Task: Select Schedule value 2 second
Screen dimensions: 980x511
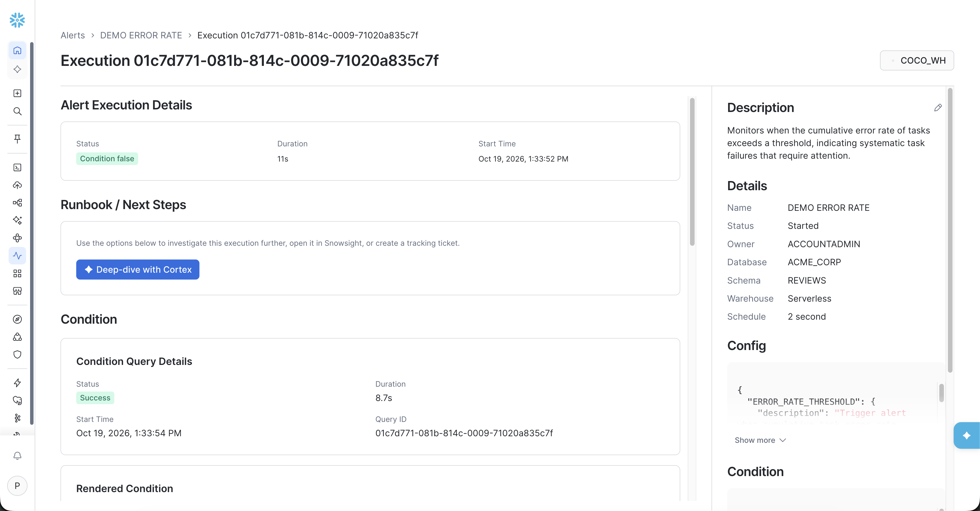Action: [x=807, y=317]
